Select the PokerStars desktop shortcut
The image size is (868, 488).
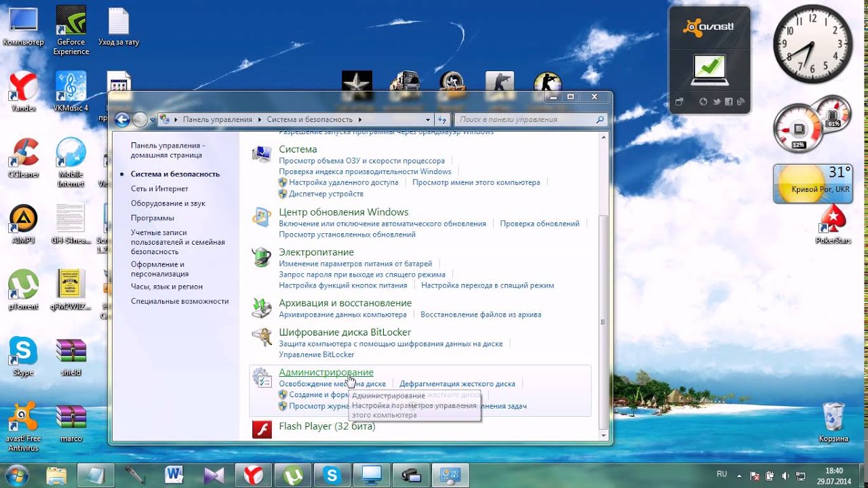pyautogui.click(x=833, y=224)
